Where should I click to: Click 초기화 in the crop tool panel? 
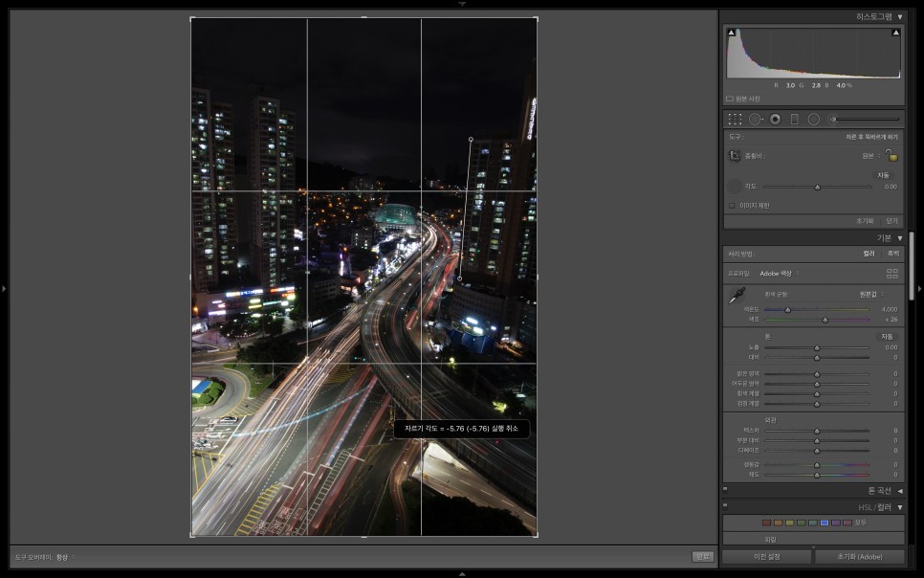click(x=865, y=221)
